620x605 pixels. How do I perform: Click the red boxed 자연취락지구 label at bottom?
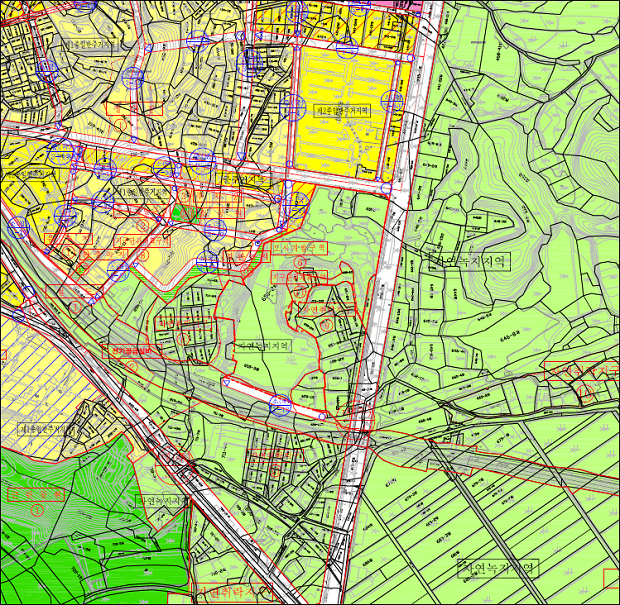click(233, 593)
